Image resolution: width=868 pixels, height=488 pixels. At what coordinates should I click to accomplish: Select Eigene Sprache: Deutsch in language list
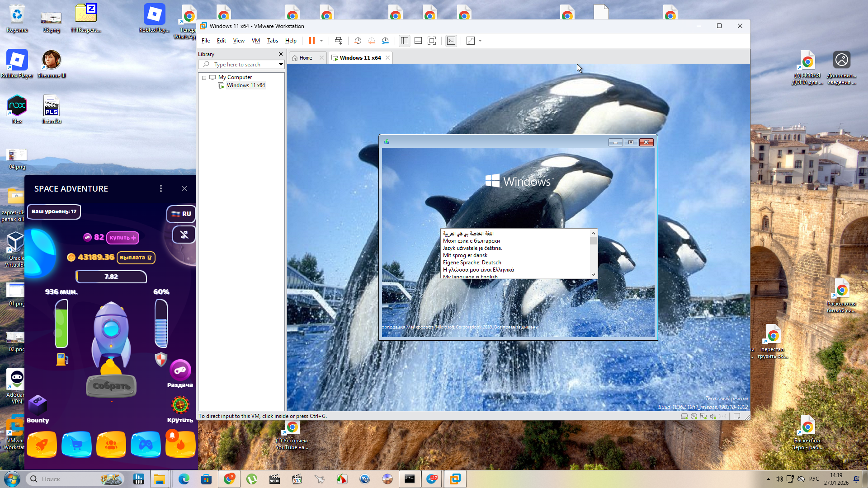click(472, 263)
